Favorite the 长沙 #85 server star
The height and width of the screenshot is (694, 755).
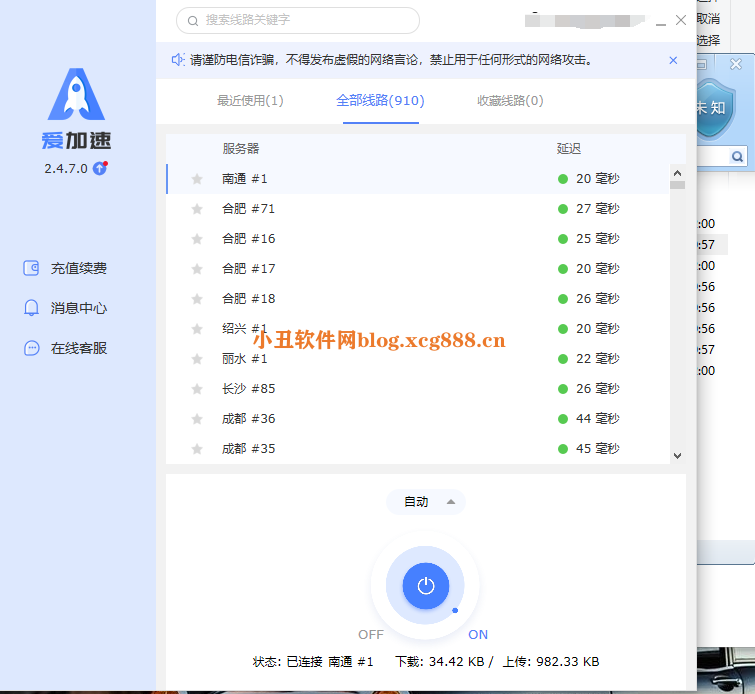197,389
